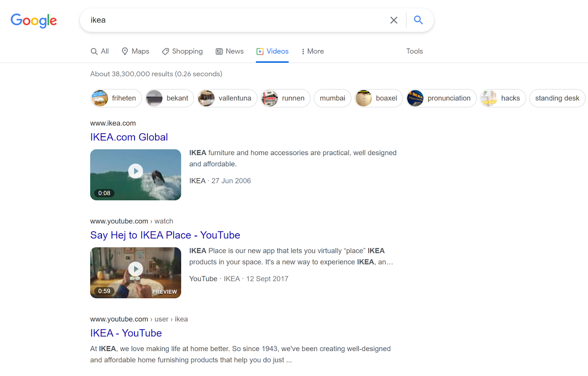The image size is (588, 376).
Task: Click the friheten chip thumbnail image
Action: pos(100,98)
